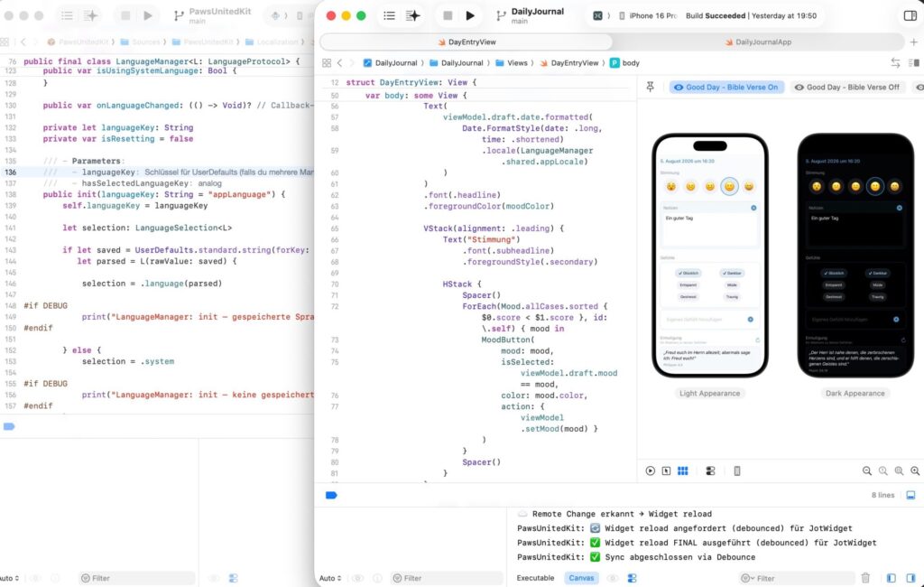The width and height of the screenshot is (924, 587).
Task: Zoom in the canvas
Action: coord(915,471)
